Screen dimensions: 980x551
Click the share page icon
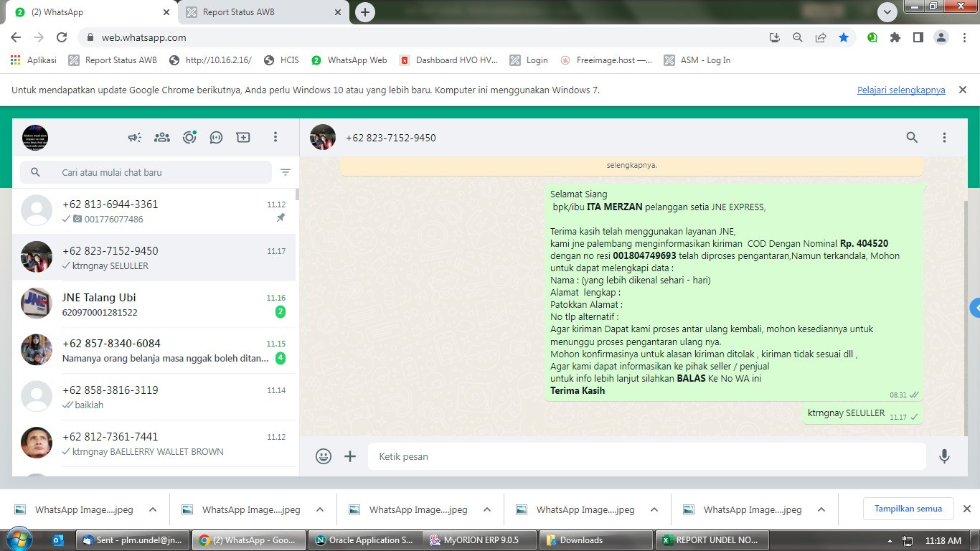[821, 37]
